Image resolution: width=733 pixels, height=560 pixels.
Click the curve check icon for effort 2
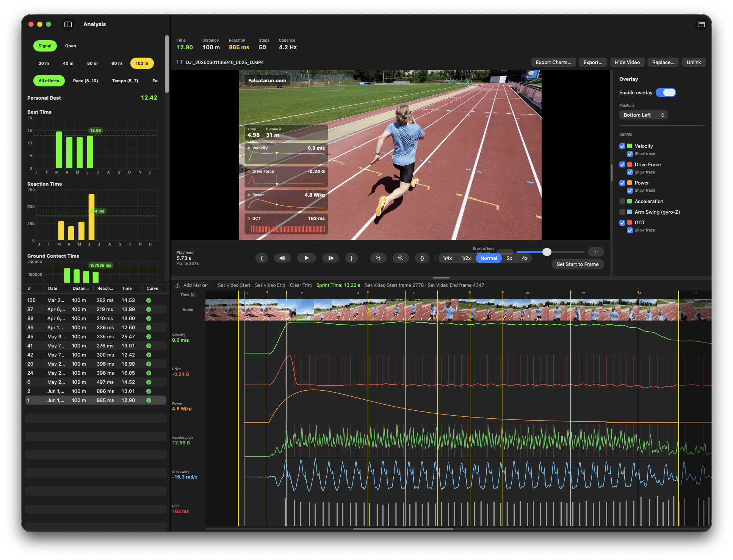[149, 391]
